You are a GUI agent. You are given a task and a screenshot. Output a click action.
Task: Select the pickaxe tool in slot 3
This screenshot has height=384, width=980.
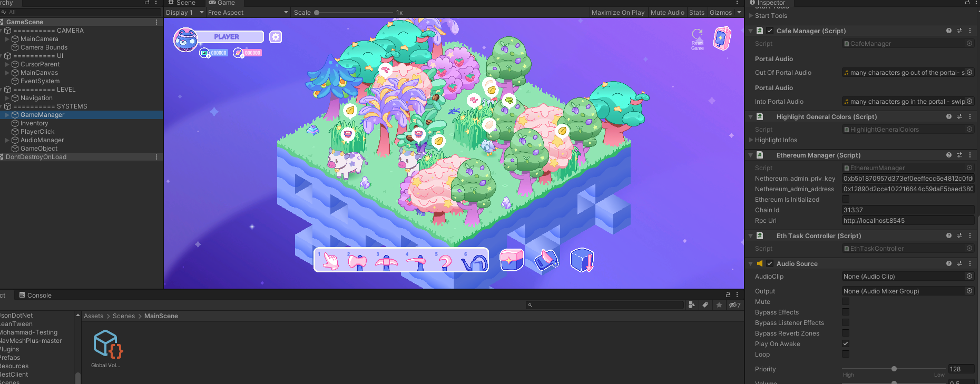tap(386, 261)
